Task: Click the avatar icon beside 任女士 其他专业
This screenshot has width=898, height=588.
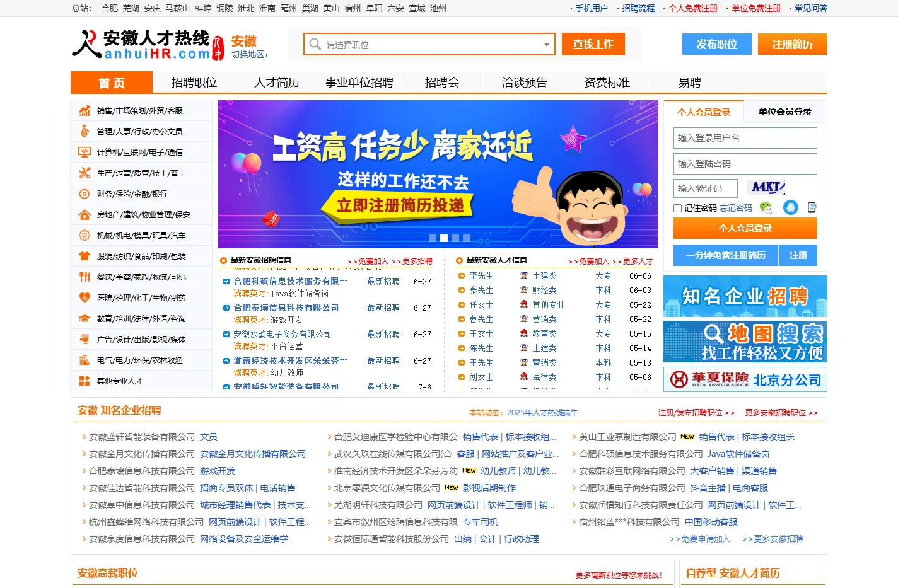Action: click(524, 305)
